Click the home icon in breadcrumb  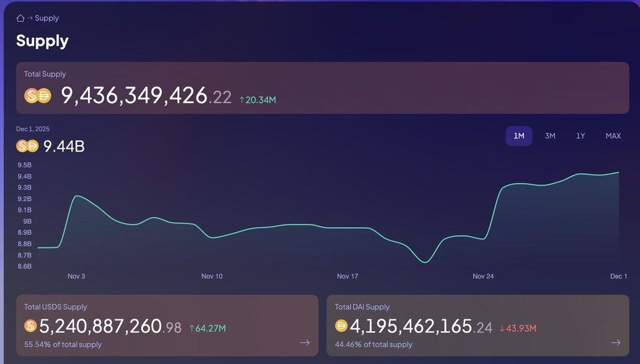pos(20,18)
